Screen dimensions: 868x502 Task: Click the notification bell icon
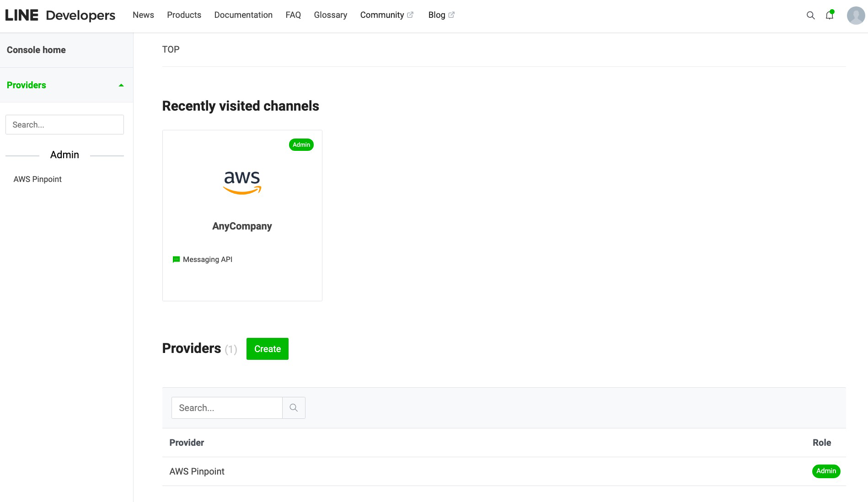click(829, 15)
